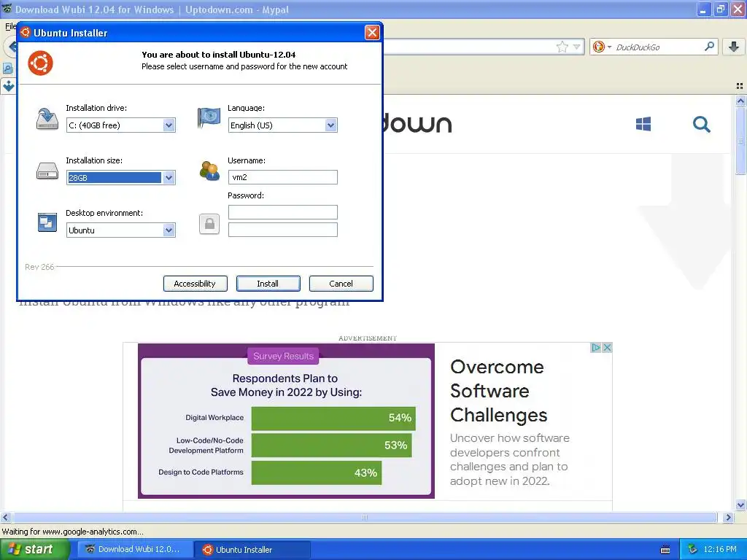
Task: Click the first Password field
Action: pos(283,212)
